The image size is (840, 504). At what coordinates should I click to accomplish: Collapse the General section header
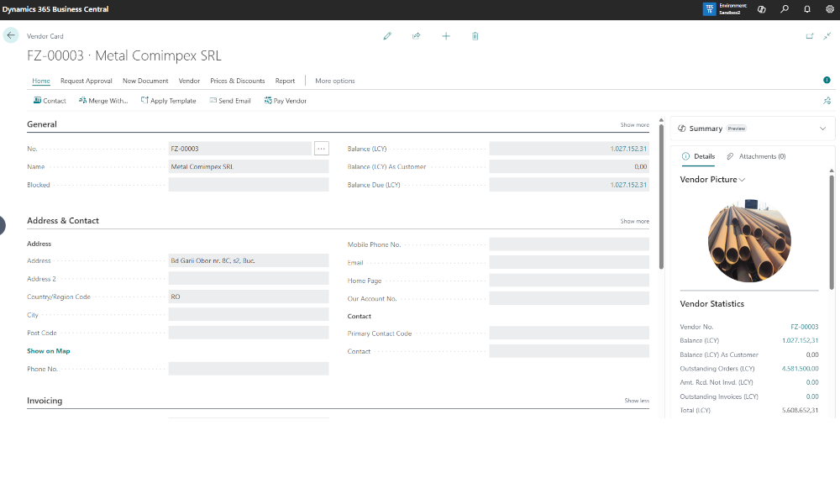42,124
